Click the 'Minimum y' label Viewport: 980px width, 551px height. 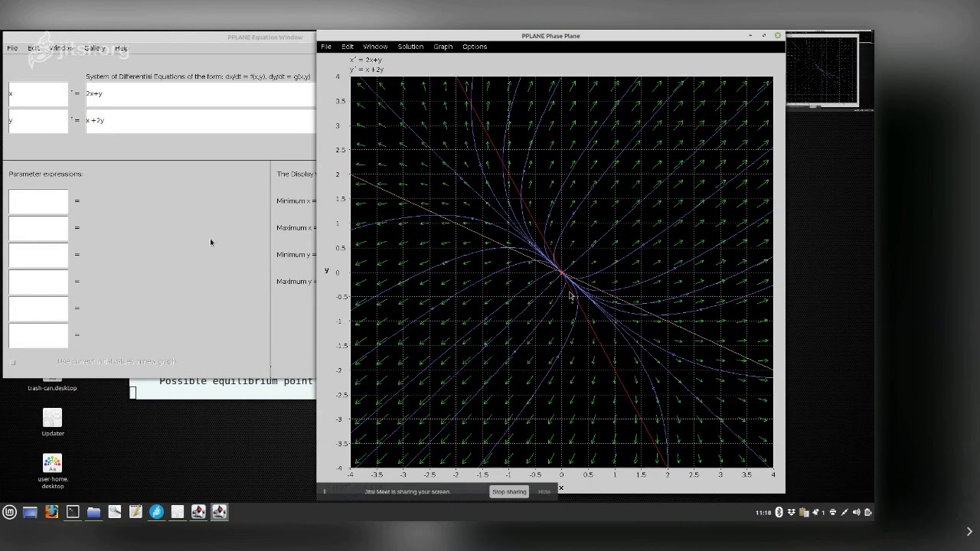pyautogui.click(x=295, y=254)
